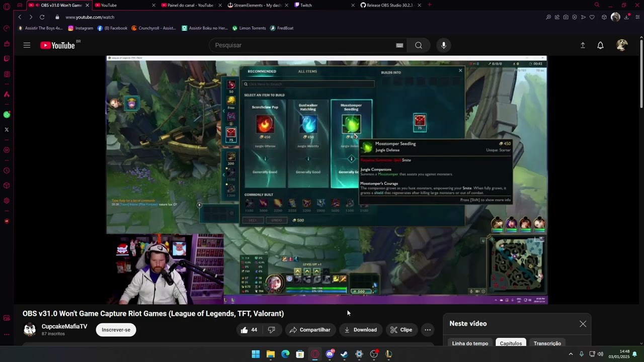This screenshot has height=362, width=644.
Task: Open the snapshot camera tool
Action: tap(566, 17)
